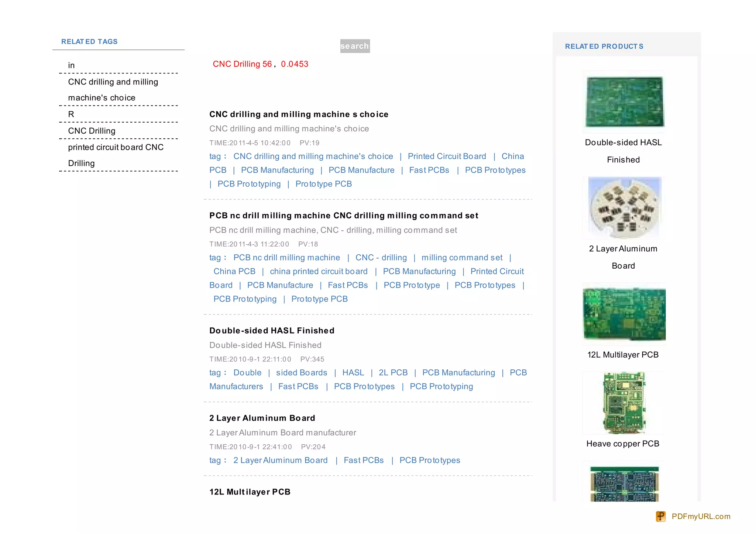This screenshot has height=534, width=756.
Task: Click the Double-sided HASL Finished article title
Action: (x=272, y=331)
